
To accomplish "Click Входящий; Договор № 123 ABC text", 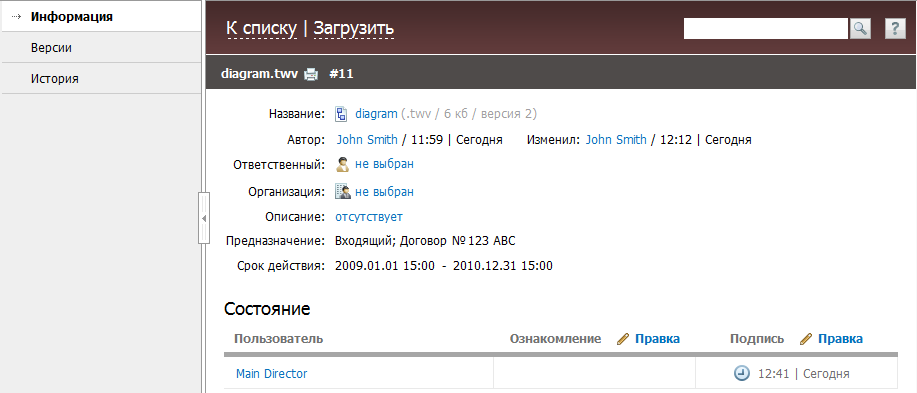I will 425,241.
